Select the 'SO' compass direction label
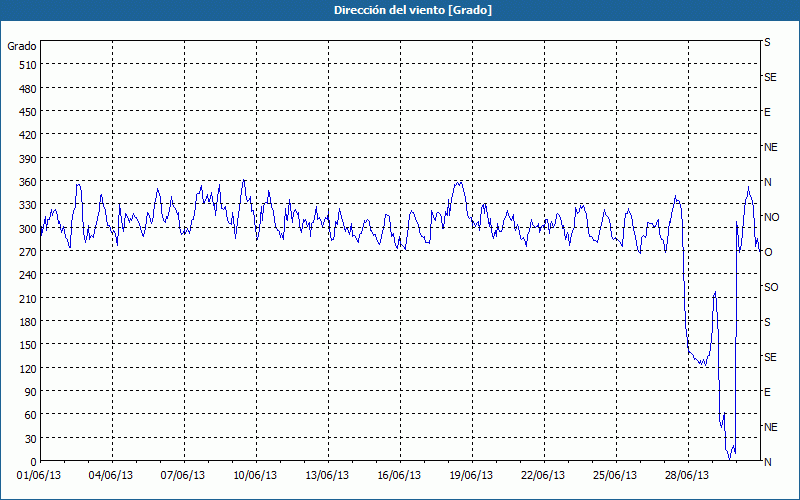The image size is (800, 500). (771, 287)
